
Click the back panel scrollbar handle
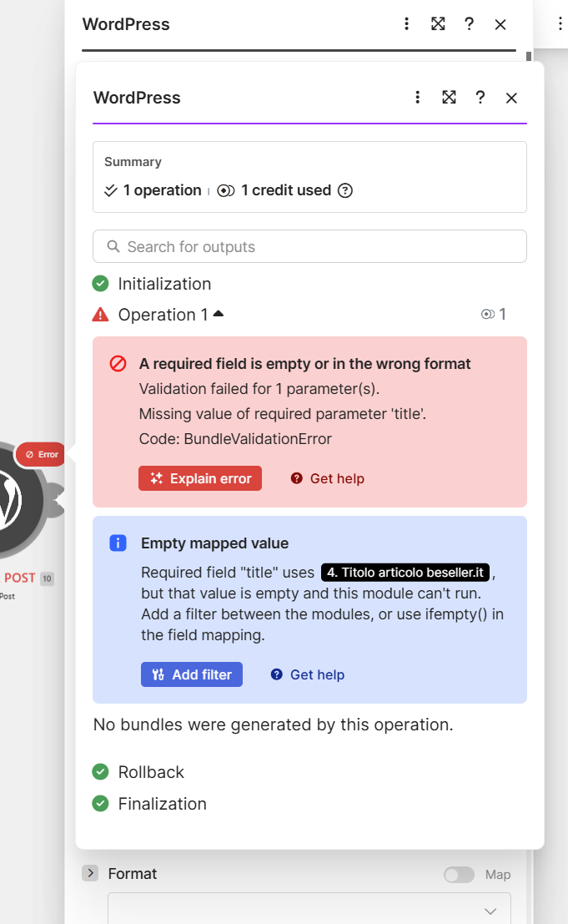(529, 57)
